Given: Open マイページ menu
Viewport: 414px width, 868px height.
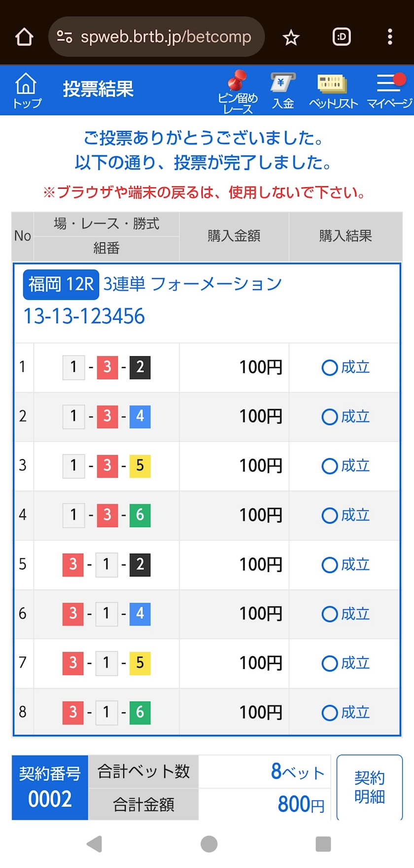Looking at the screenshot, I should (389, 91).
